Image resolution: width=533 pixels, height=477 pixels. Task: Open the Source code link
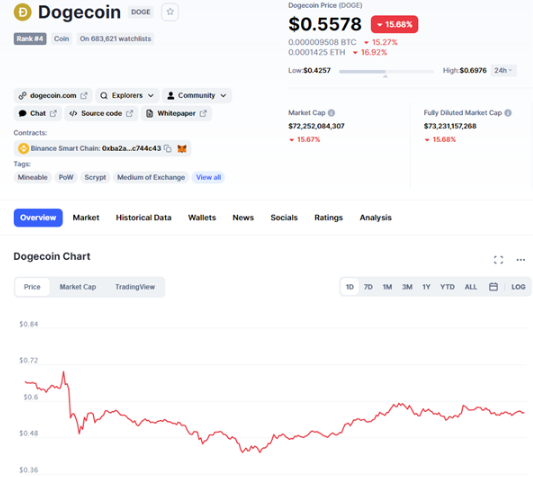[101, 113]
